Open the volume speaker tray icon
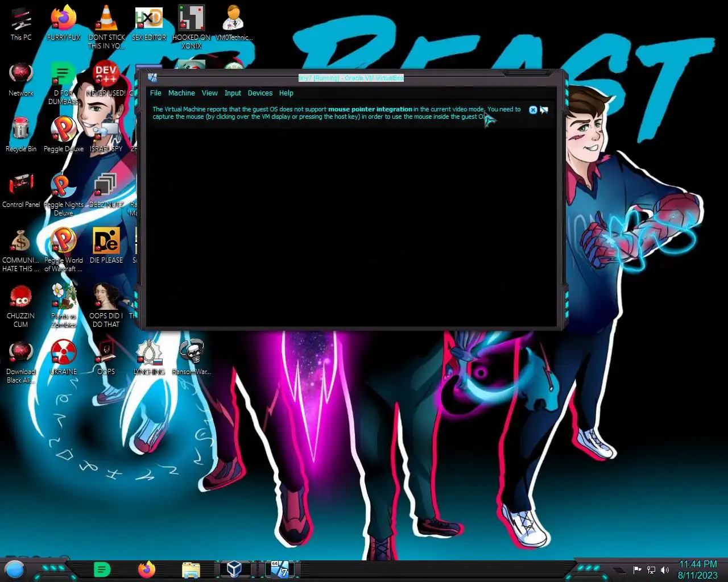This screenshot has height=582, width=728. tap(665, 570)
